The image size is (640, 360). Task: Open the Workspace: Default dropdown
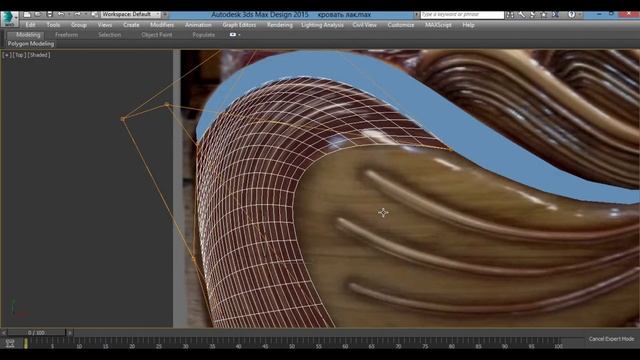pos(131,14)
